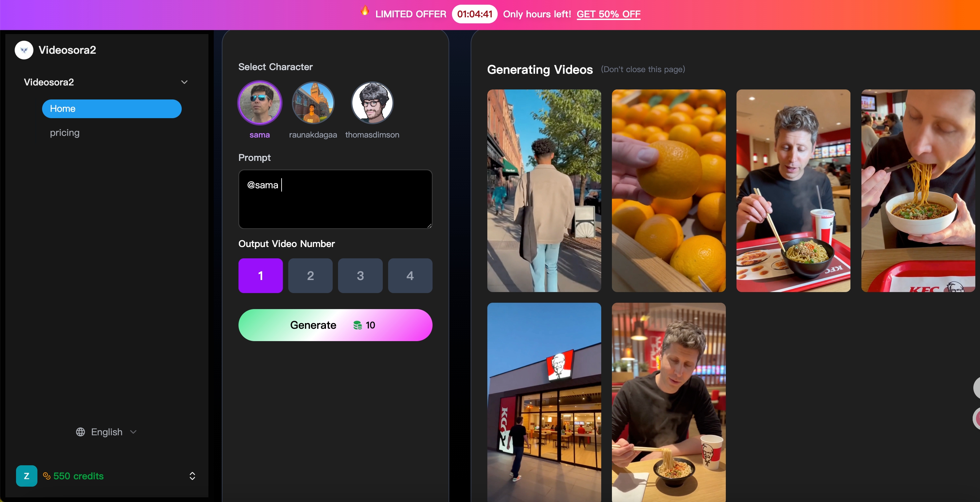Click the GET 50% OFF link
The width and height of the screenshot is (980, 502).
click(608, 14)
